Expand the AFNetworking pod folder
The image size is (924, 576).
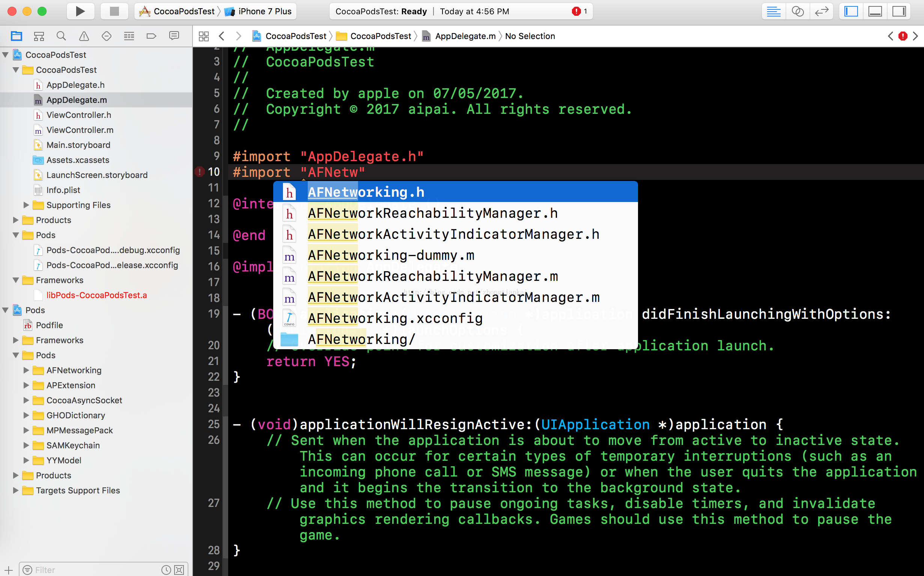coord(26,370)
